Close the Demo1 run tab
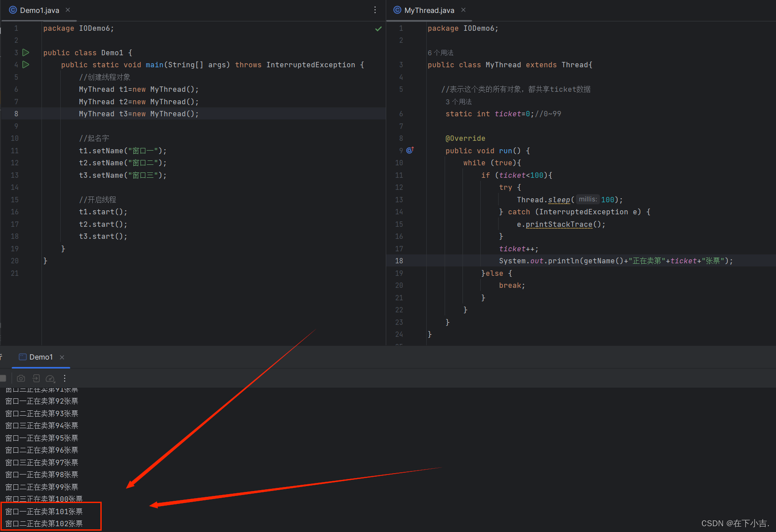The image size is (776, 532). pyautogui.click(x=62, y=357)
